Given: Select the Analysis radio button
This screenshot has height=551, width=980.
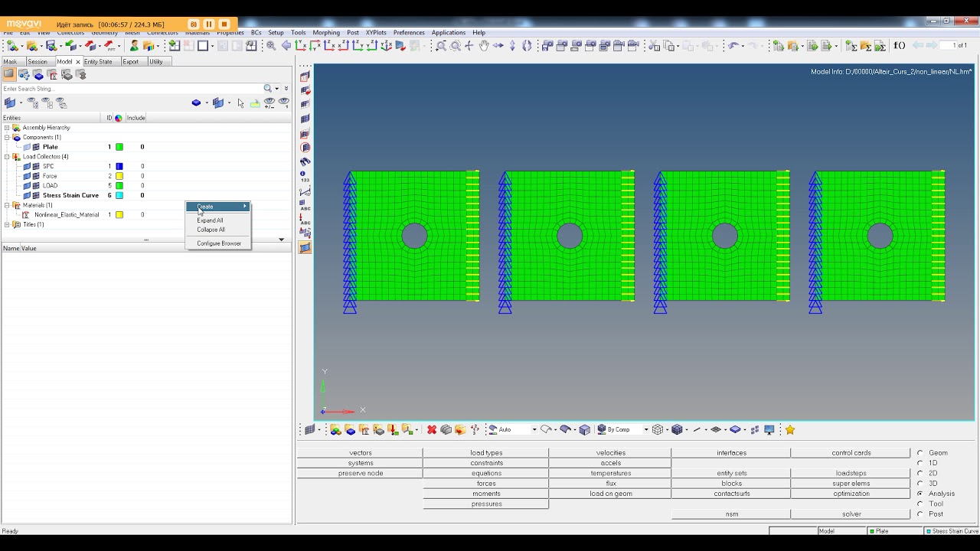Looking at the screenshot, I should pos(920,494).
